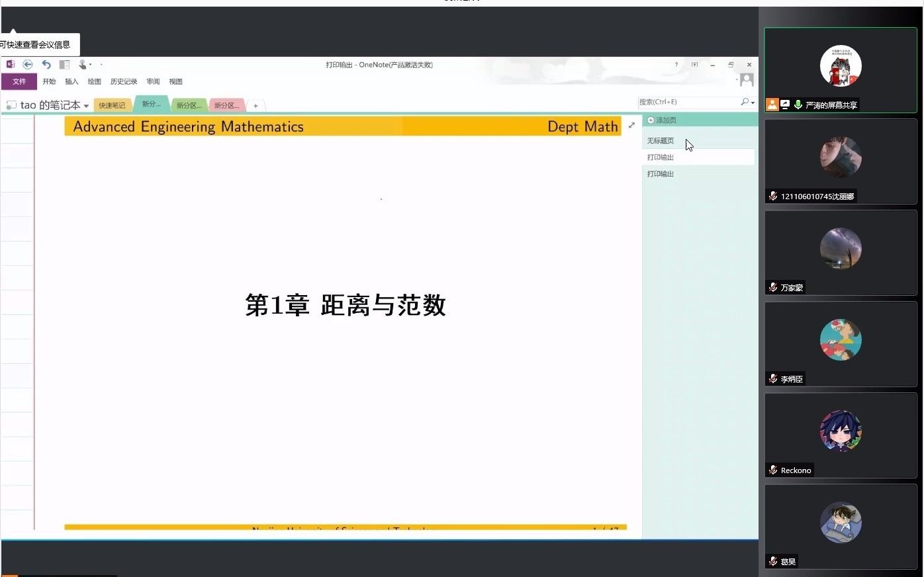Viewport: 924px width, 577px height.
Task: Unmute Reckono's microphone icon
Action: (772, 470)
